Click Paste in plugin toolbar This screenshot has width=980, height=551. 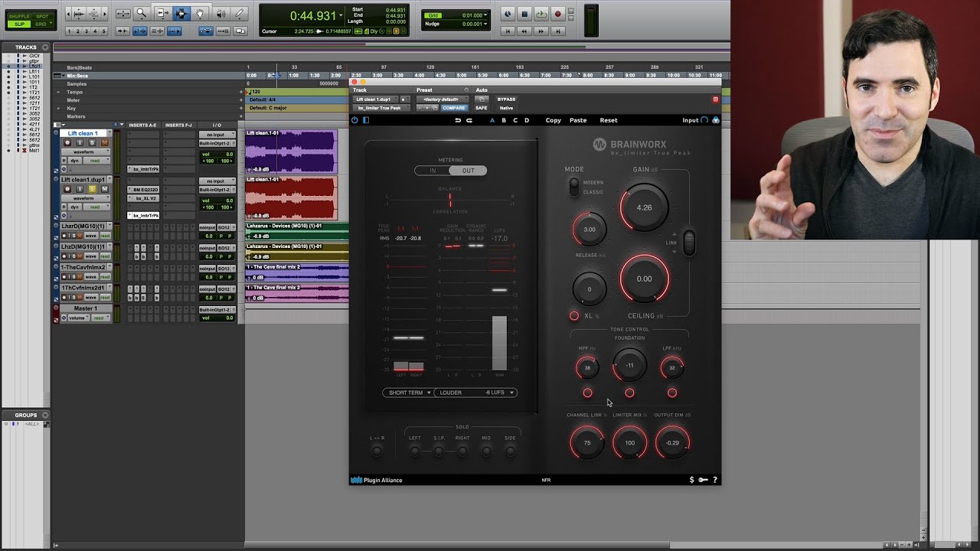pos(578,120)
